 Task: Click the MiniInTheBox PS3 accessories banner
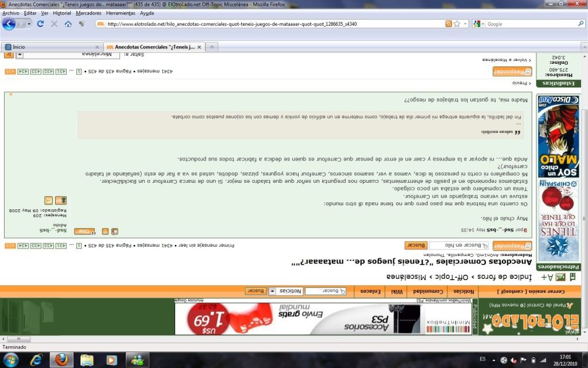pyautogui.click(x=323, y=319)
